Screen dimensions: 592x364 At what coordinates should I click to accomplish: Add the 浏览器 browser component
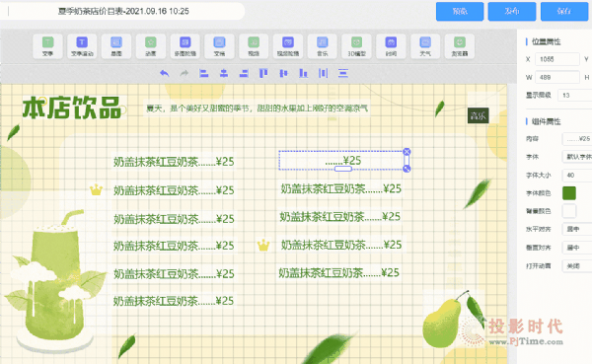coord(460,46)
